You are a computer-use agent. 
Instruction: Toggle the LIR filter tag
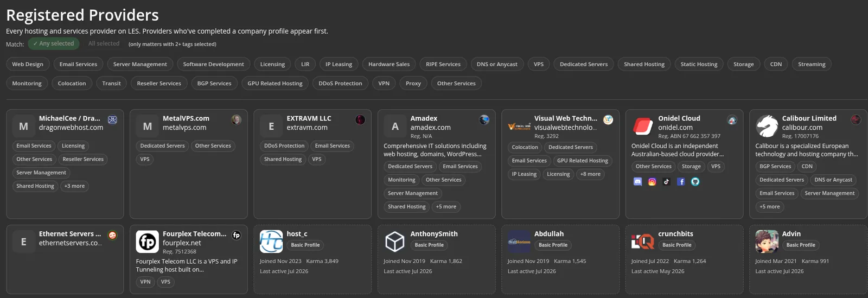click(305, 64)
